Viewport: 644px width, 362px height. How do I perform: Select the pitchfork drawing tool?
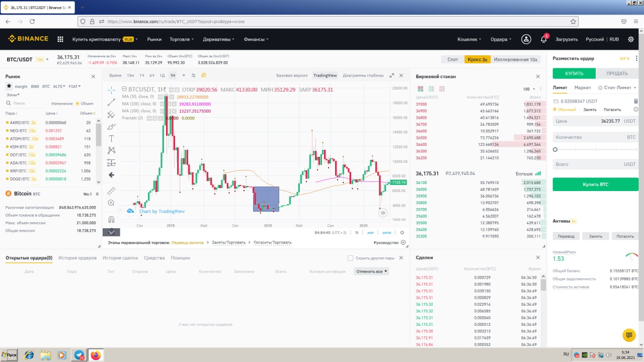click(112, 114)
